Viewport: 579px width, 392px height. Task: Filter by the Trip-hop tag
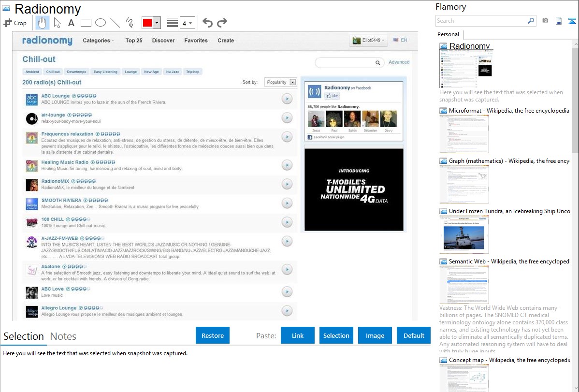pyautogui.click(x=193, y=72)
